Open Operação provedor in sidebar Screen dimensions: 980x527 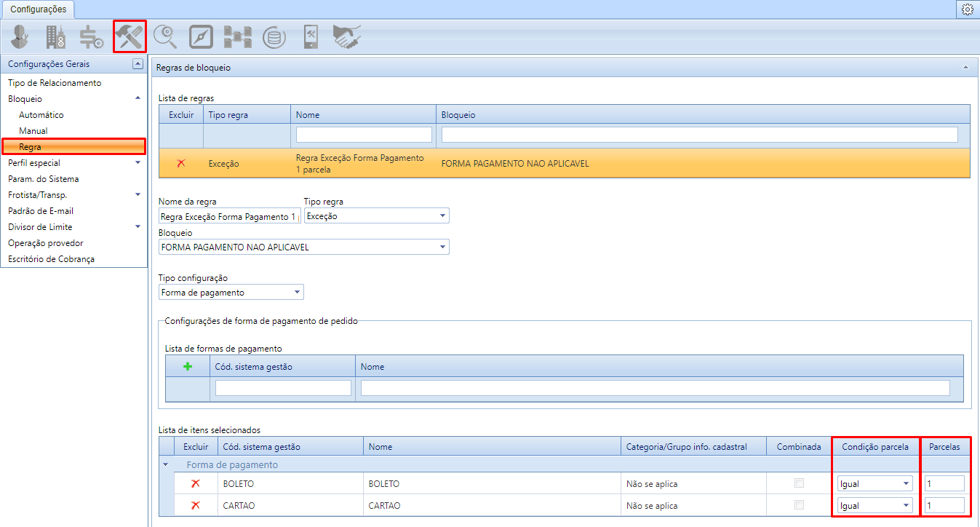click(46, 243)
